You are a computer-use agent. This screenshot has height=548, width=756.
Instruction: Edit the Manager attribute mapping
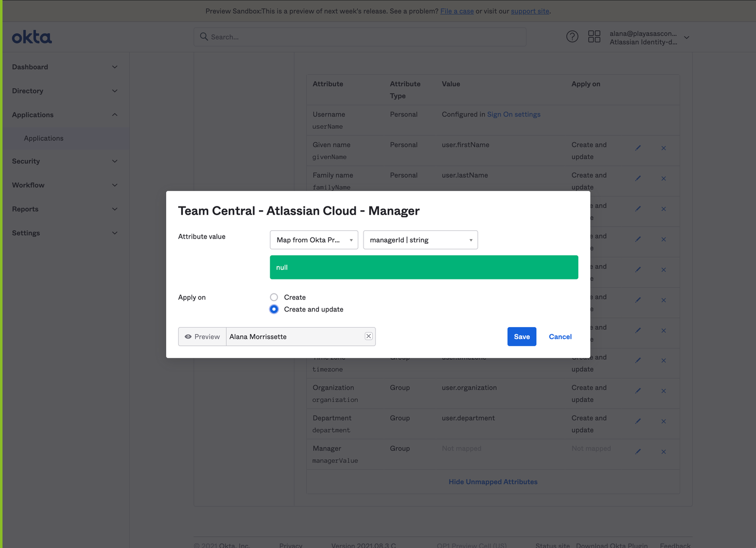pos(638,452)
